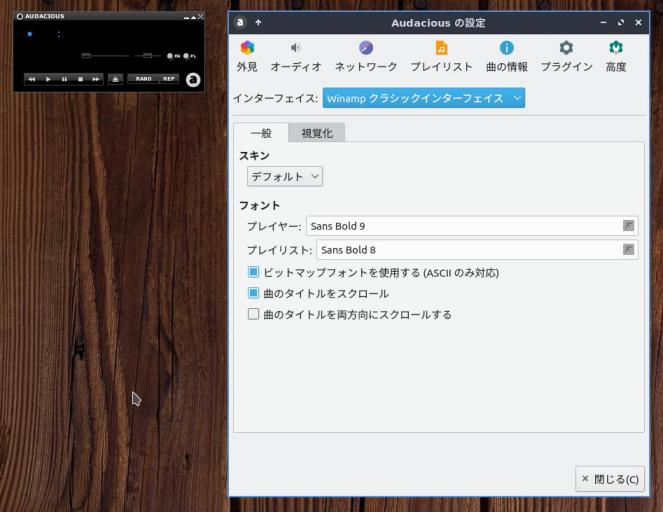This screenshot has width=663, height=512.
Task: Click the 閉じる(C) button
Action: tap(610, 479)
